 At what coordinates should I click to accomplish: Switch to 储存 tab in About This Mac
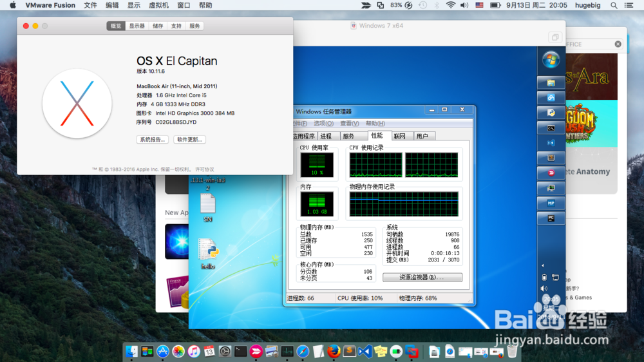pos(158,26)
